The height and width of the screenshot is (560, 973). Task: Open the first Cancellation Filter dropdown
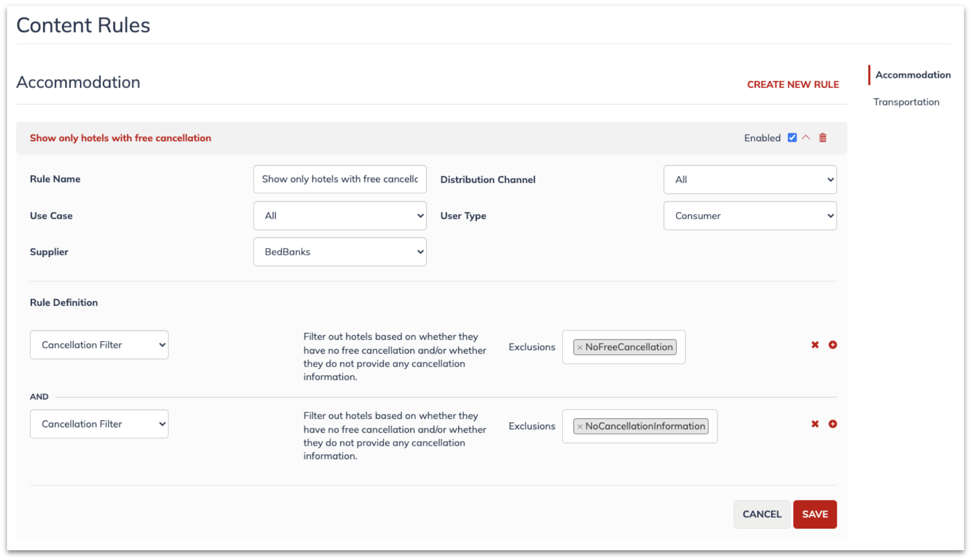[x=99, y=345]
